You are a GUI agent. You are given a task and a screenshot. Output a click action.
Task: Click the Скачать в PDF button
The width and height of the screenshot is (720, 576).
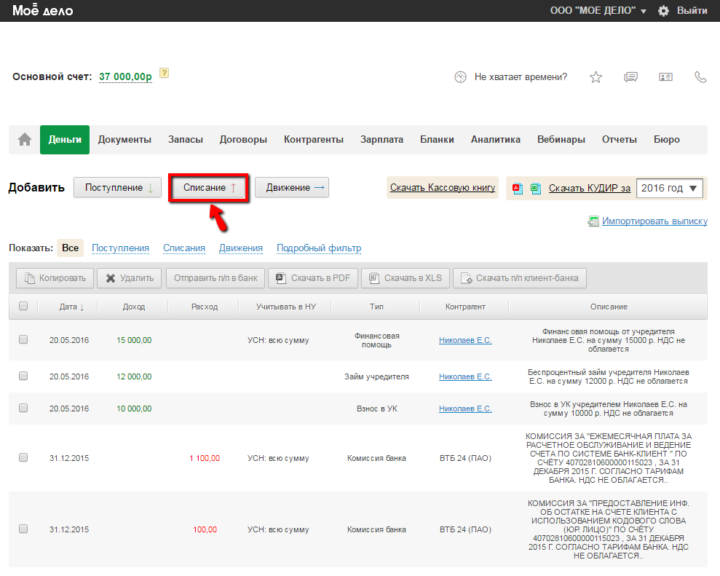(311, 278)
